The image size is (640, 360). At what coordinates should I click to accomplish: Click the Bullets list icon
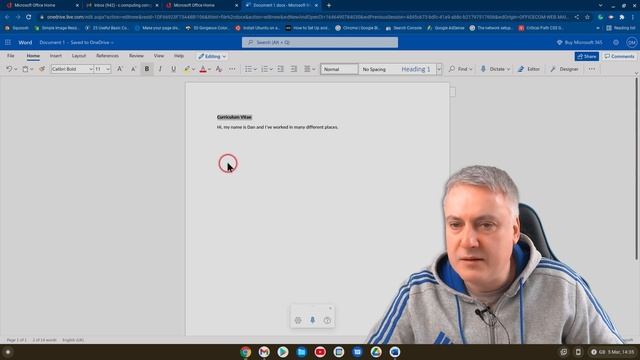pyautogui.click(x=248, y=69)
